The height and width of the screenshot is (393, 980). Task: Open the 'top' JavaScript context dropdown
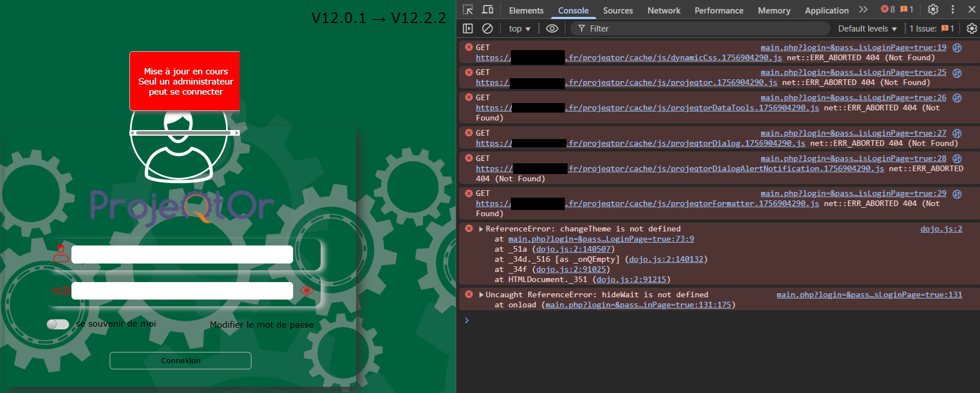click(x=519, y=29)
